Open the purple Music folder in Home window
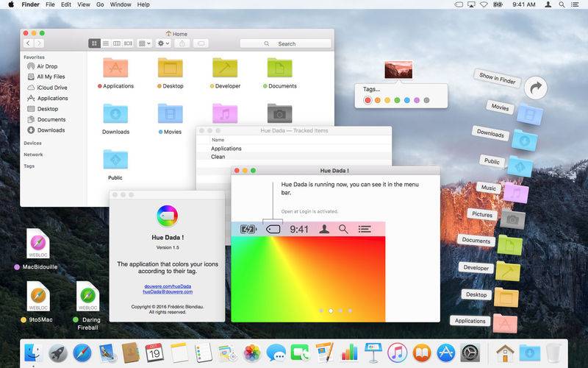This screenshot has height=368, width=588. (225, 113)
